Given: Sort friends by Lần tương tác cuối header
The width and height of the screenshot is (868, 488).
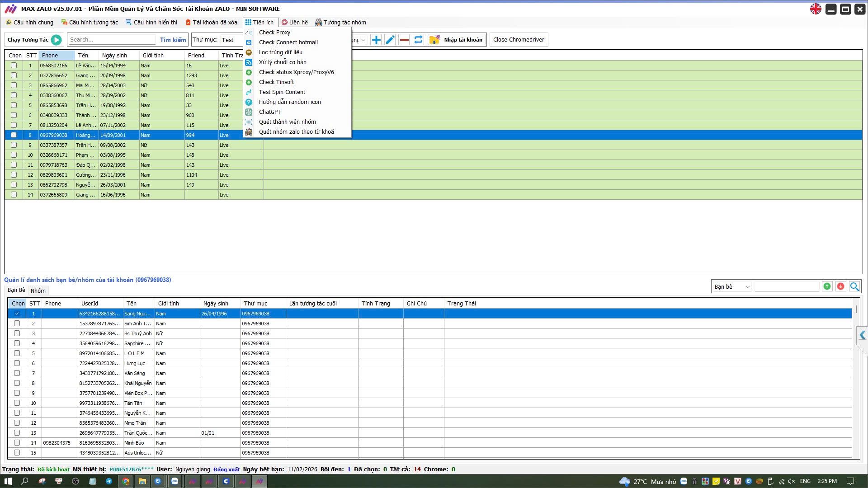Looking at the screenshot, I should [322, 304].
